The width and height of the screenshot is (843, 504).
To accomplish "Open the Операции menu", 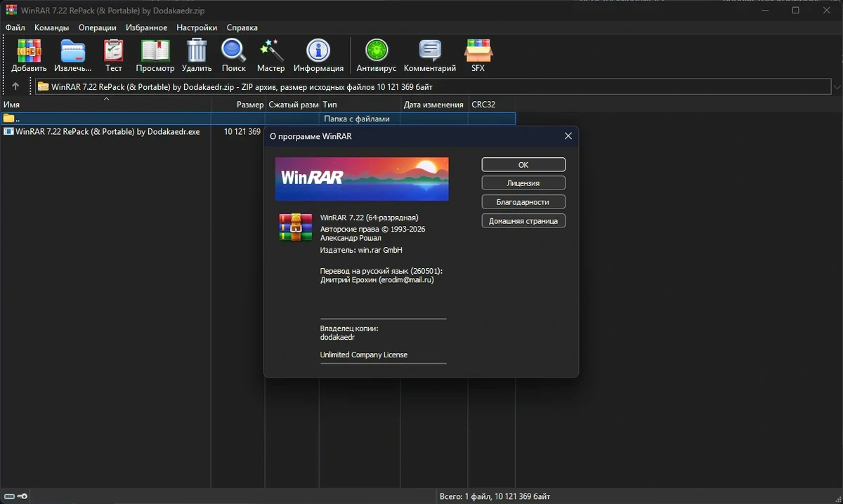I will coord(98,27).
